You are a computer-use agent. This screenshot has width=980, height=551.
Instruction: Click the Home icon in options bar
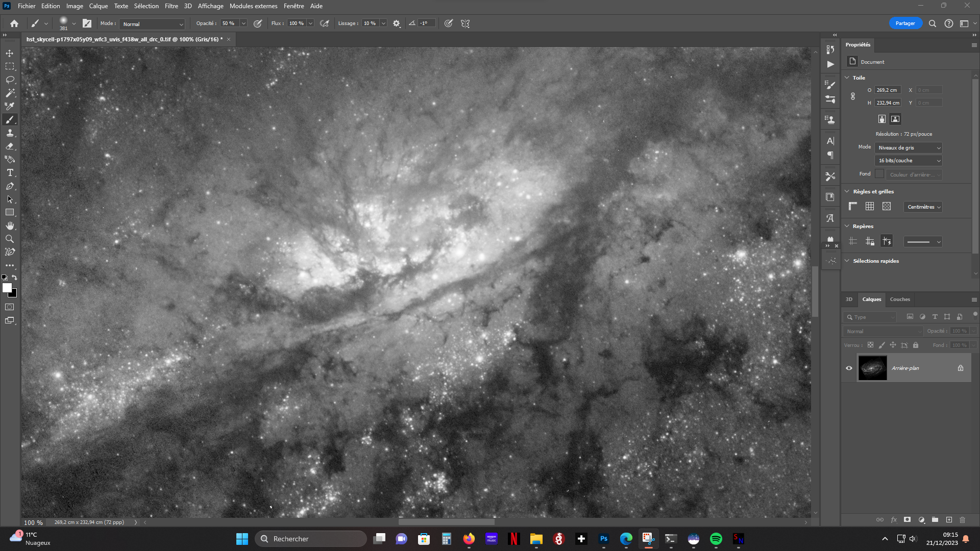[14, 23]
